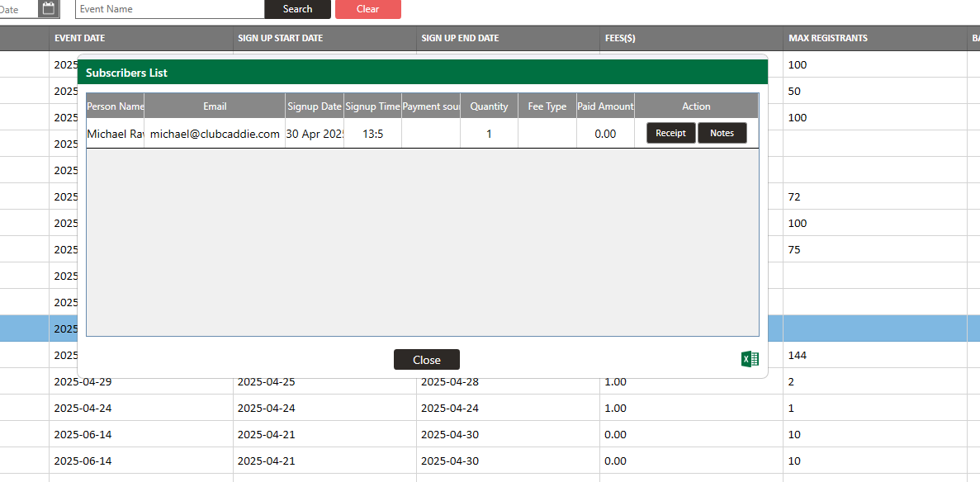The width and height of the screenshot is (980, 482).
Task: Open the date picker calendar icon
Action: (49, 8)
